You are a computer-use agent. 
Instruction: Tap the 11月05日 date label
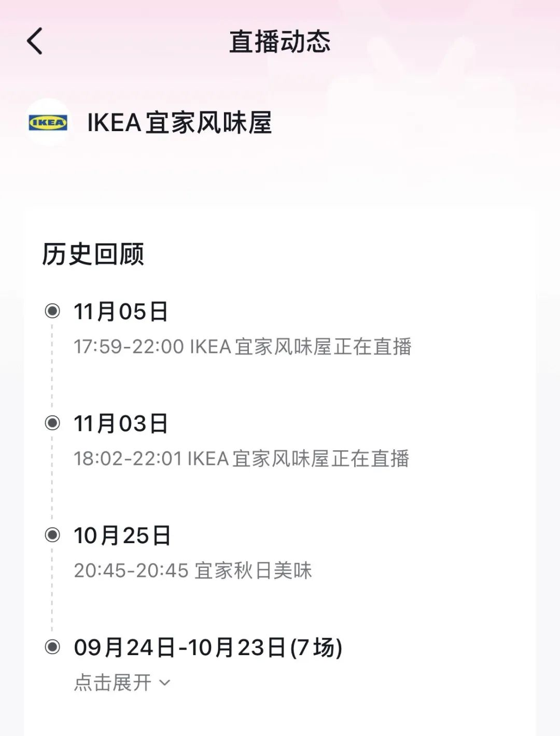[121, 312]
